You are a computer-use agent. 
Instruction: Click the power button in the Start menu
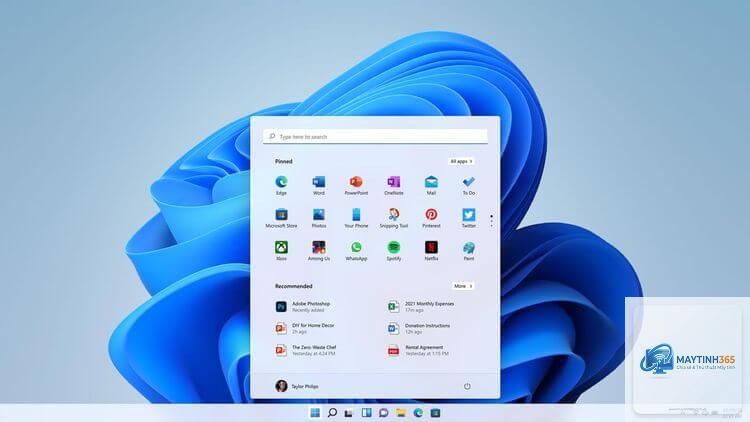point(467,386)
